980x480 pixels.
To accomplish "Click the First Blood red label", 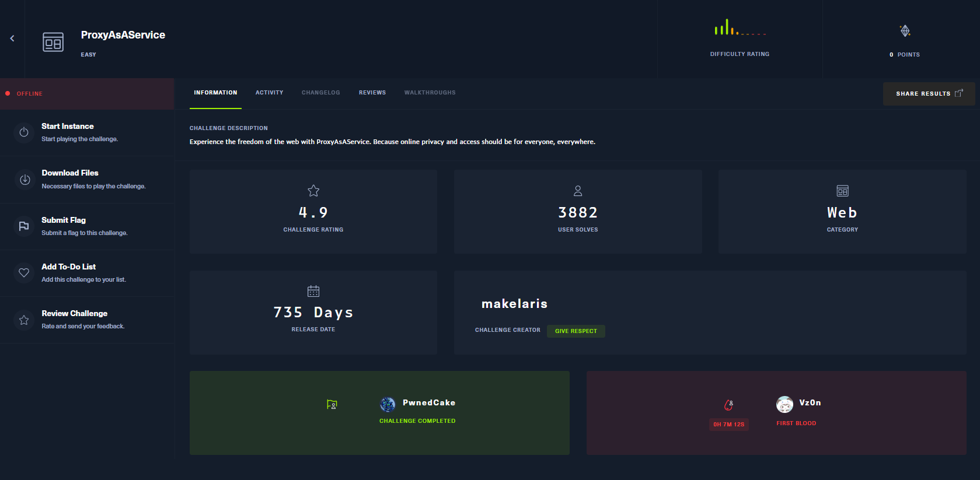I will (x=796, y=423).
